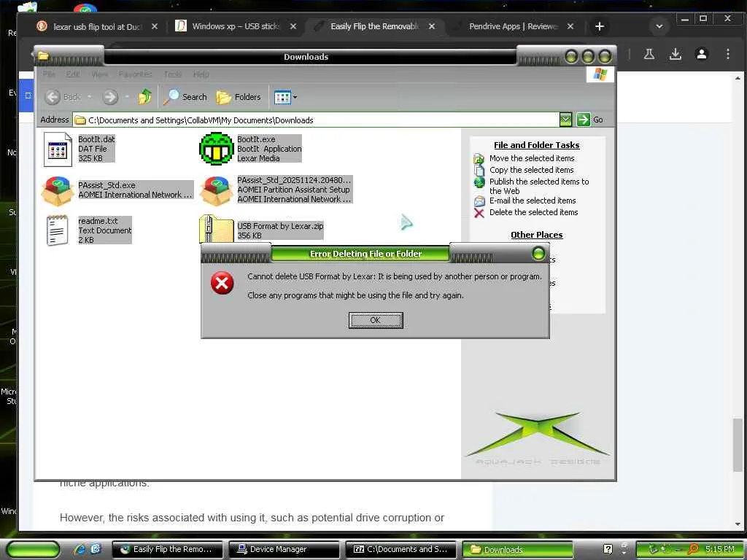Click the Go button beside address bar

[589, 120]
